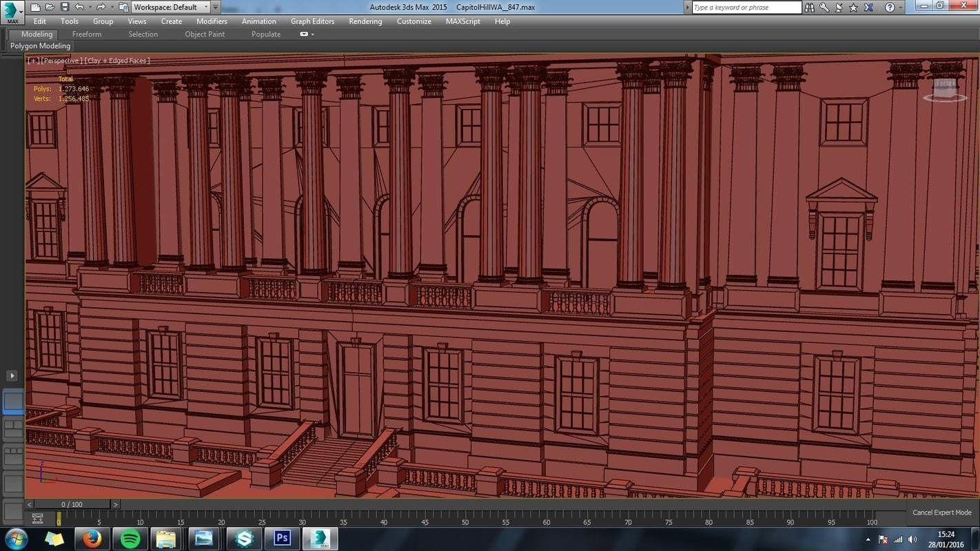
Task: Click the Favorites star icon
Action: 854,7
